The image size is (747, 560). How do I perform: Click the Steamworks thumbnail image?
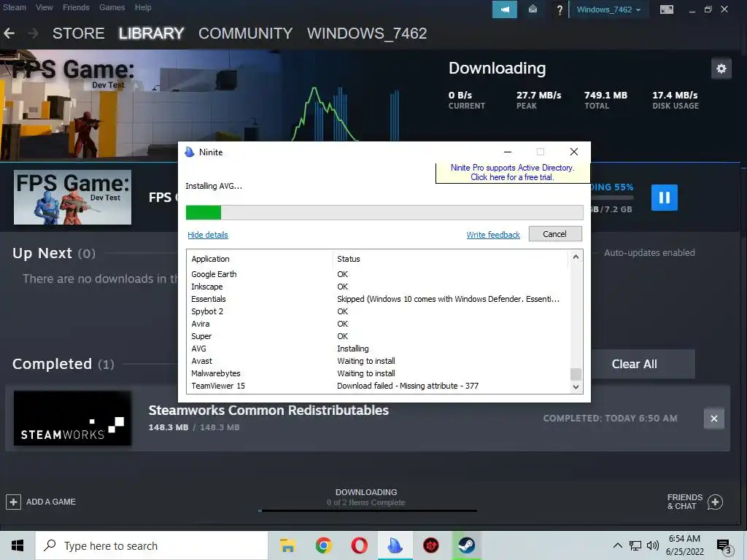(72, 419)
